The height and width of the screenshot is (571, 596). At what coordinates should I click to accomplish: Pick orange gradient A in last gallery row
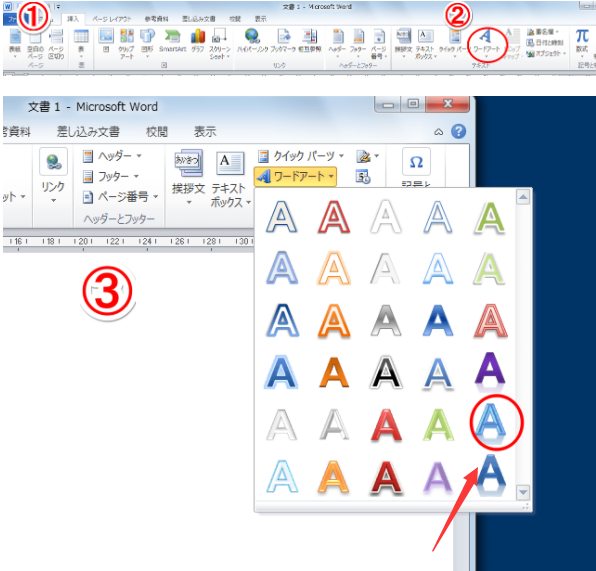point(334,477)
